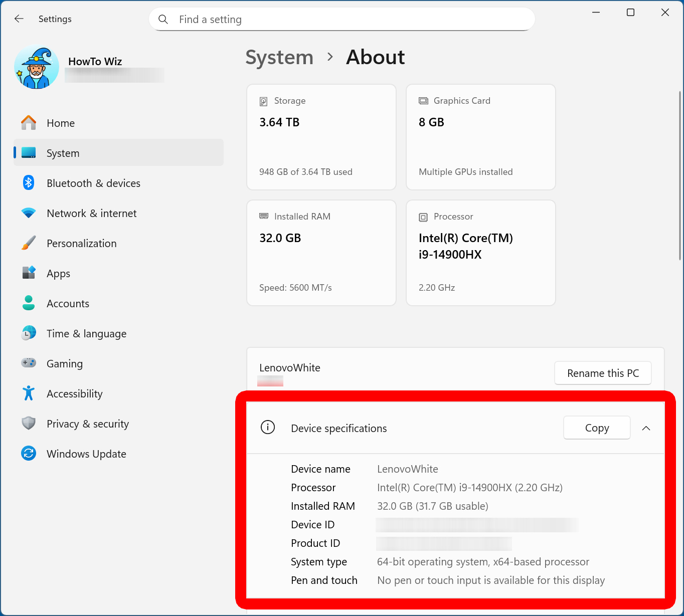
Task: Select Accounts in the sidebar
Action: (68, 303)
